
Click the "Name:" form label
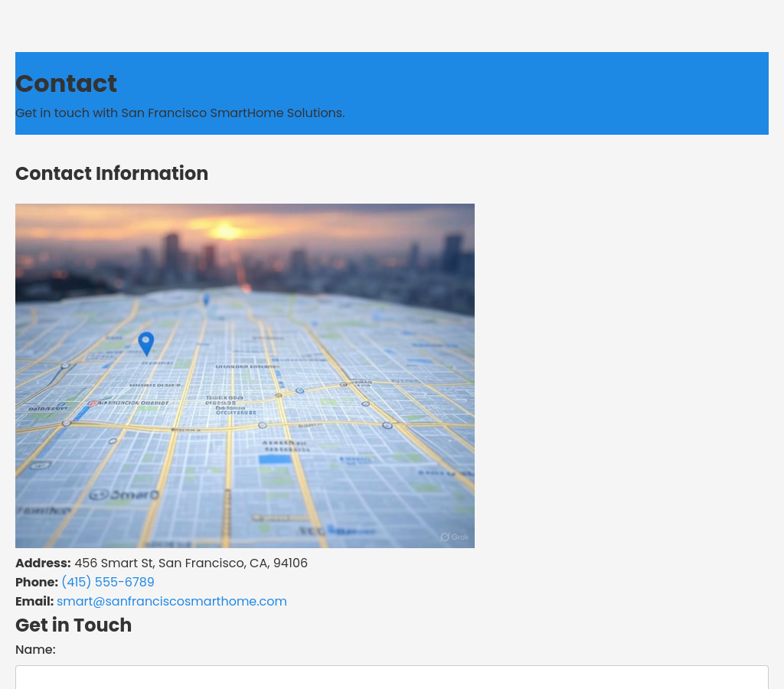(x=35, y=650)
